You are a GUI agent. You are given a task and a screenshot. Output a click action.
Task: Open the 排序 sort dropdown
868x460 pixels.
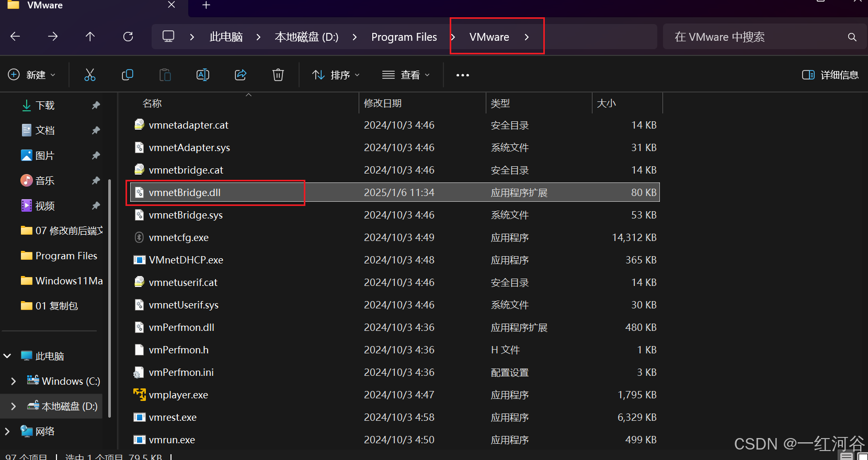pyautogui.click(x=336, y=75)
